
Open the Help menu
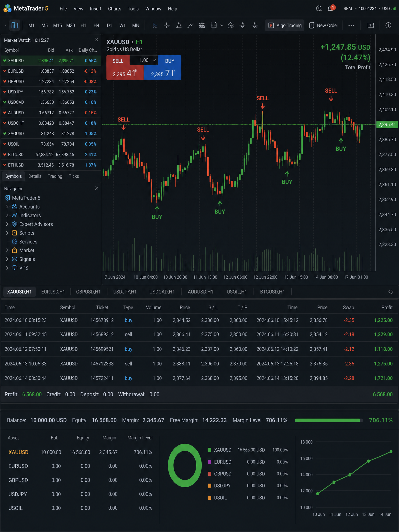[x=173, y=9]
